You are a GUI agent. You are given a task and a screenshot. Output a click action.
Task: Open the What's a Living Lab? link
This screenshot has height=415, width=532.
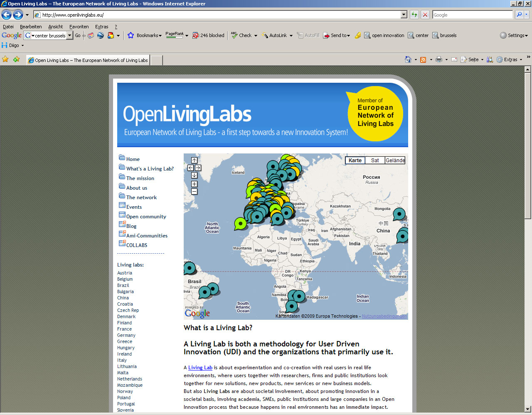[x=150, y=169]
